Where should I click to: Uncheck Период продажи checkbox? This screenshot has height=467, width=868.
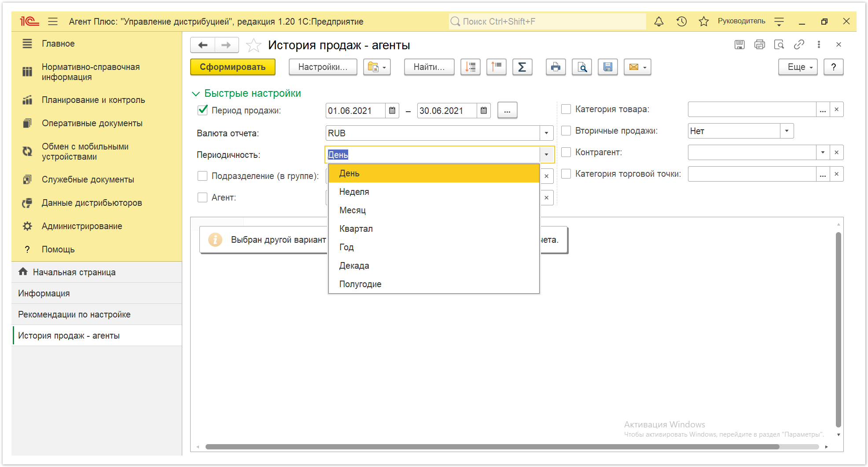point(202,110)
